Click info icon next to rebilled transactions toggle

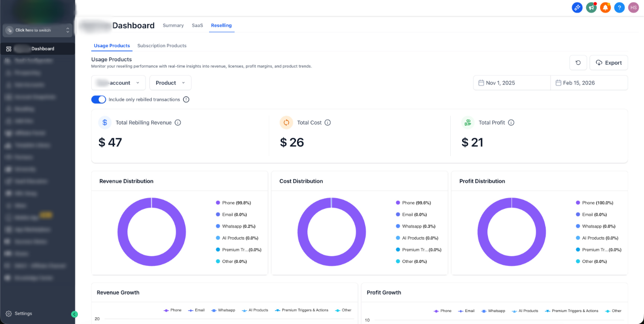pyautogui.click(x=186, y=100)
